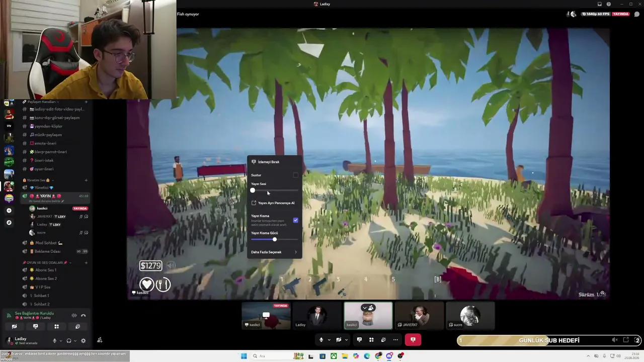644x362 pixels.
Task: Open noise suppression waveform icon in voice panel
Action: click(x=74, y=315)
